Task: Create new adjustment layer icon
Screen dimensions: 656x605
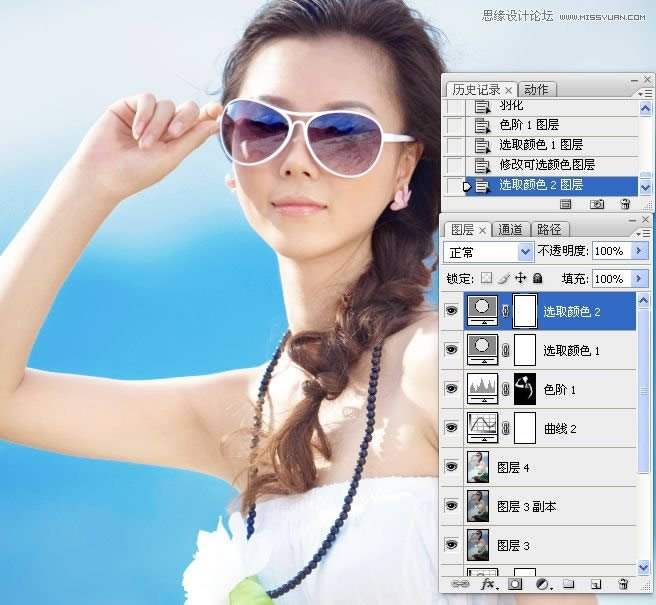Action: [542, 583]
